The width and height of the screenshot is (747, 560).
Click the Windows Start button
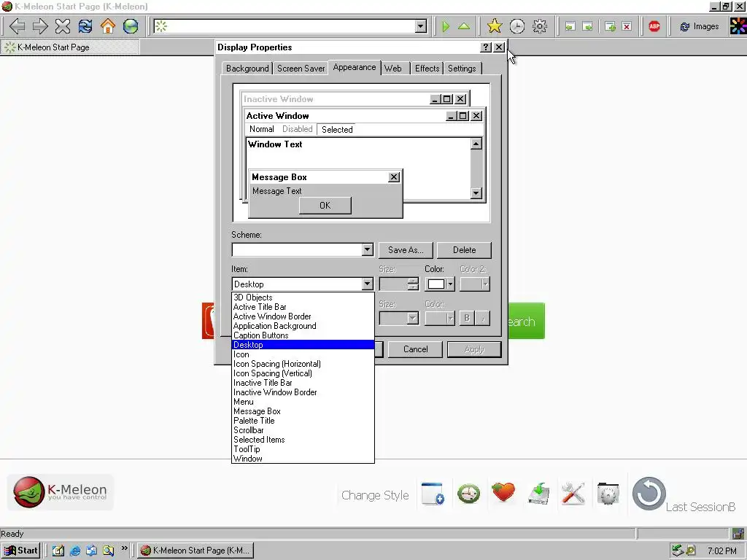(21, 551)
